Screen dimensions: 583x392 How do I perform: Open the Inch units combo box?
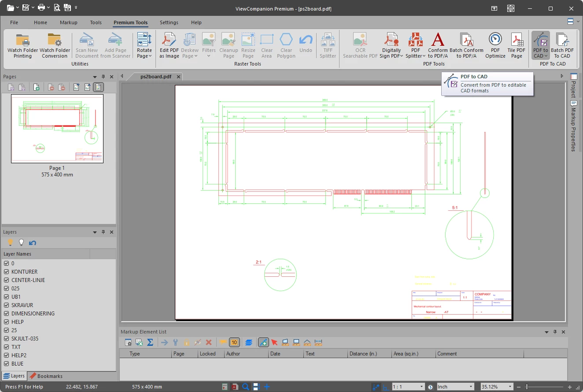pos(455,387)
